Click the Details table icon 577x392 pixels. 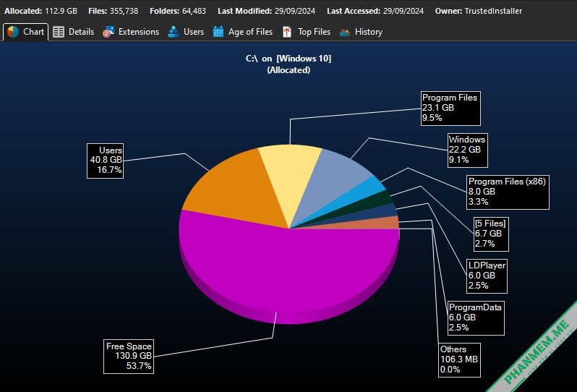tap(59, 32)
